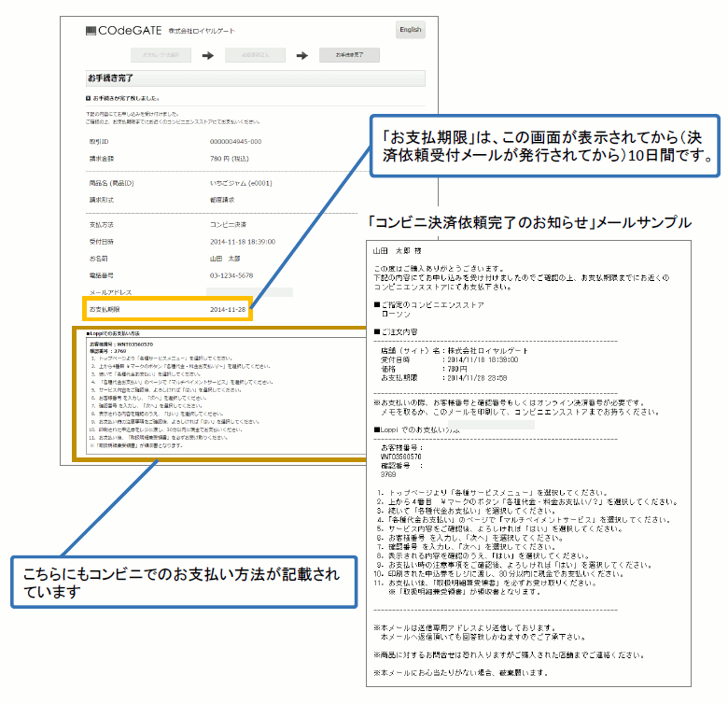Viewport: 728px width, 703px height.
Task: Click the square bullet beside お手続きが完了致しました
Action: 87,97
